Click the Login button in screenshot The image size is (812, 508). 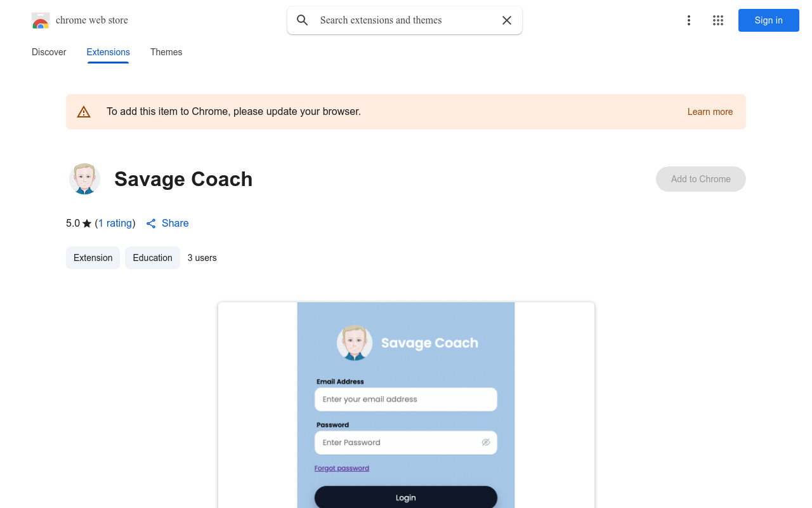point(406,497)
